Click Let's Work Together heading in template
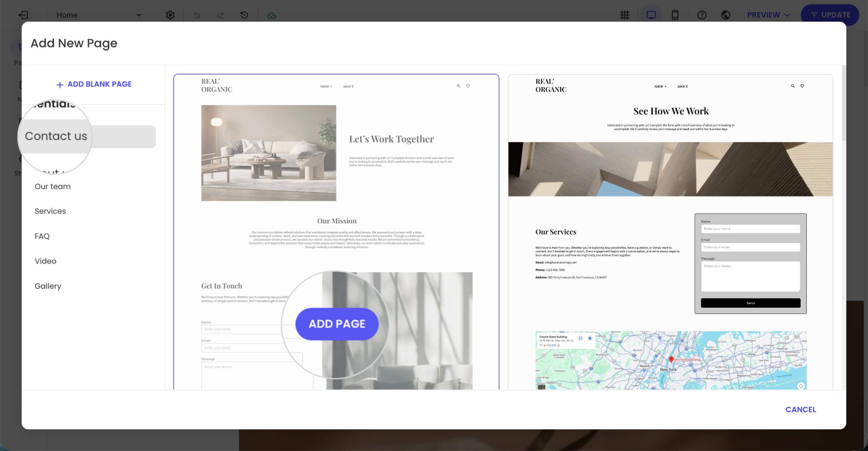This screenshot has width=868, height=451. (x=391, y=139)
